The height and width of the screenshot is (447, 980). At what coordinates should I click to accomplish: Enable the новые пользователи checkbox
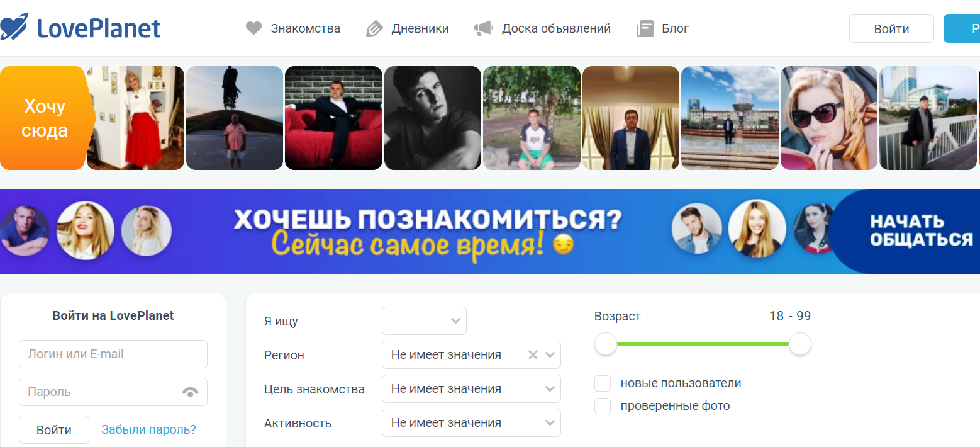pos(603,383)
